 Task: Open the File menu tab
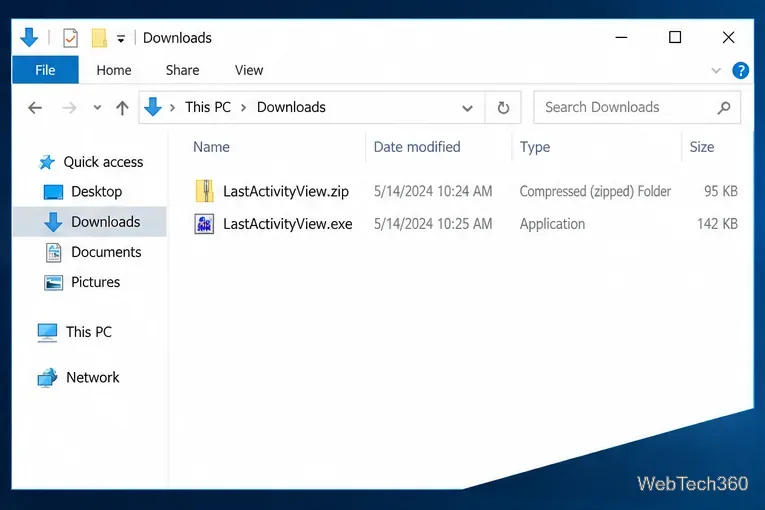tap(45, 70)
